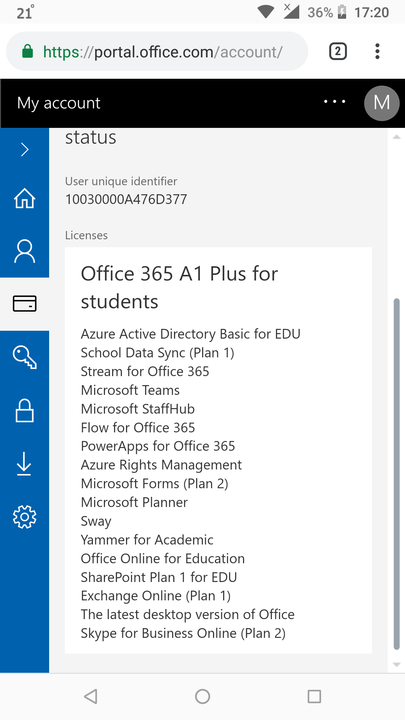Click Microsoft Planner license entry
The width and height of the screenshot is (405, 720).
[x=134, y=502]
